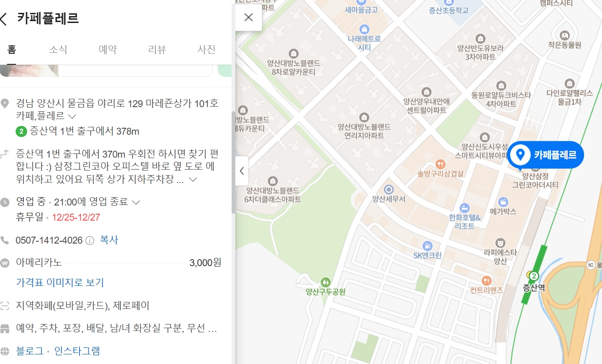Select 양산양우내안애 센트럴아파트 marker
The image size is (602, 364).
click(x=426, y=91)
